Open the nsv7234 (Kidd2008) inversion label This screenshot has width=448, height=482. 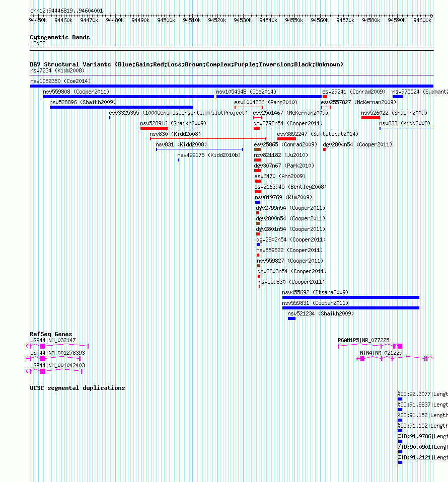point(57,70)
